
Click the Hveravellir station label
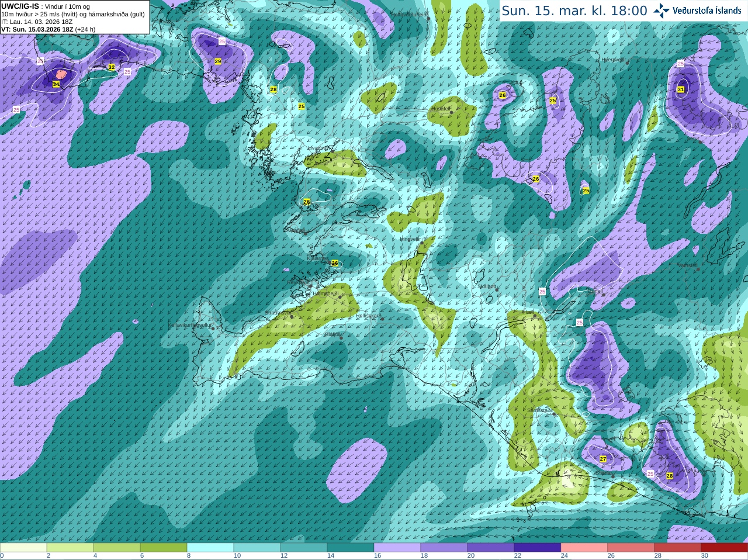[x=614, y=60]
